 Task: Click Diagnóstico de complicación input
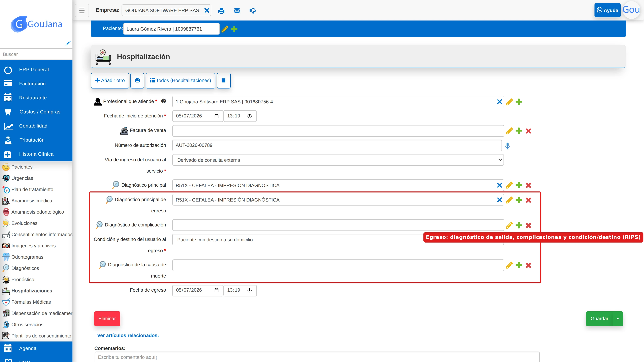338,225
